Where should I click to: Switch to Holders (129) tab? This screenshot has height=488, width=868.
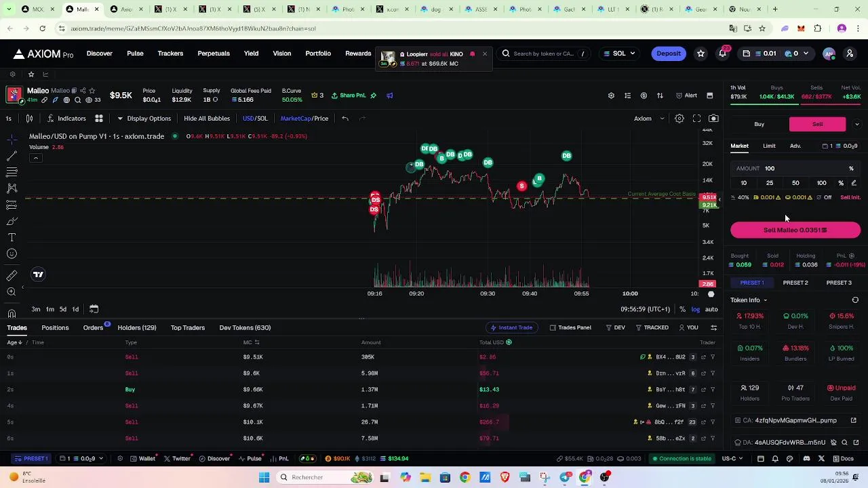tap(137, 328)
